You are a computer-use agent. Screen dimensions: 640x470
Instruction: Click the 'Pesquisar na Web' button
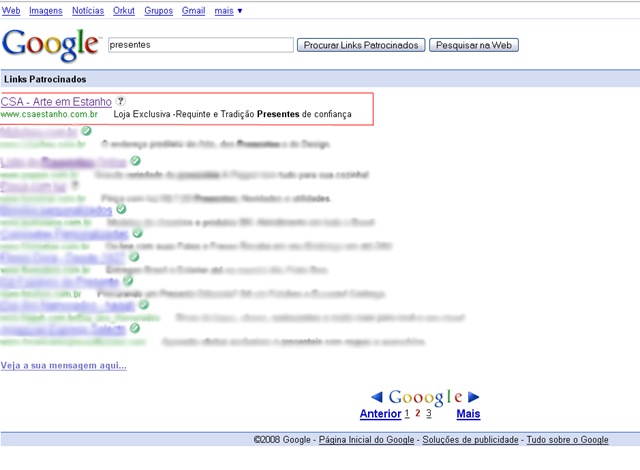tap(474, 45)
